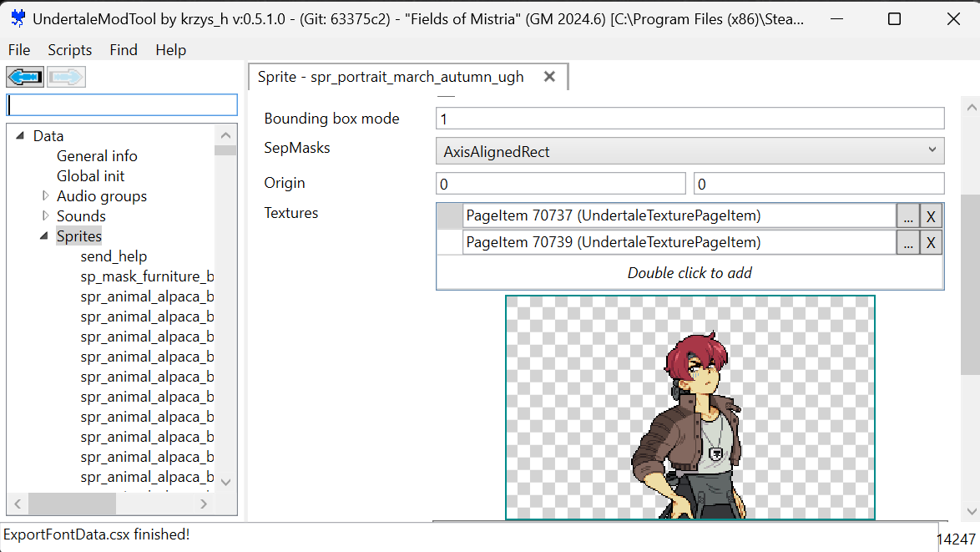Collapse the Sprites node

43,235
